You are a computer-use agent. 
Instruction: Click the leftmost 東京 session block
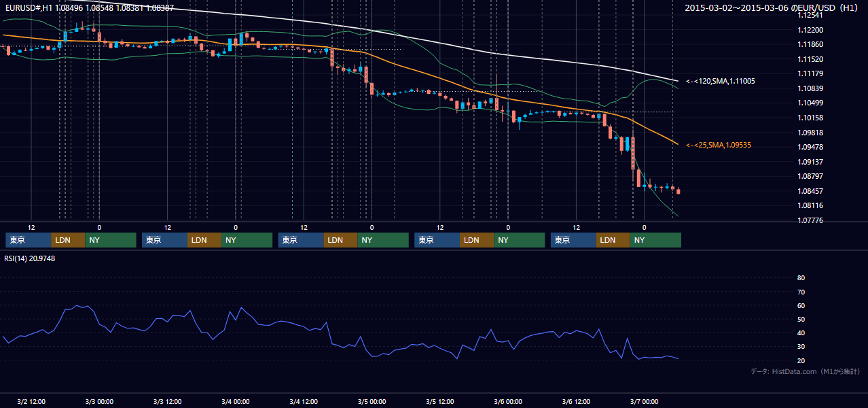[29, 240]
